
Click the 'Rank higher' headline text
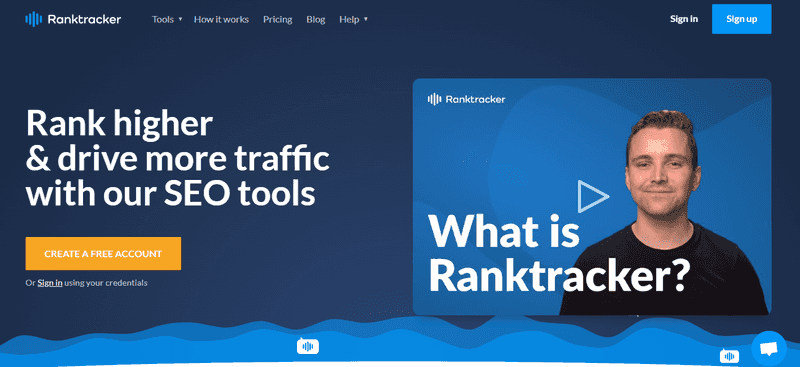[x=119, y=124]
